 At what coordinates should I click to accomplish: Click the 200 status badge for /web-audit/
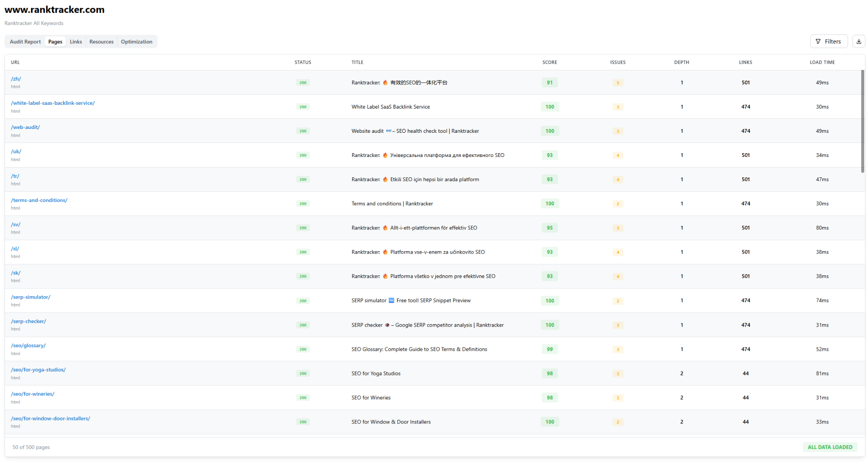pos(303,131)
